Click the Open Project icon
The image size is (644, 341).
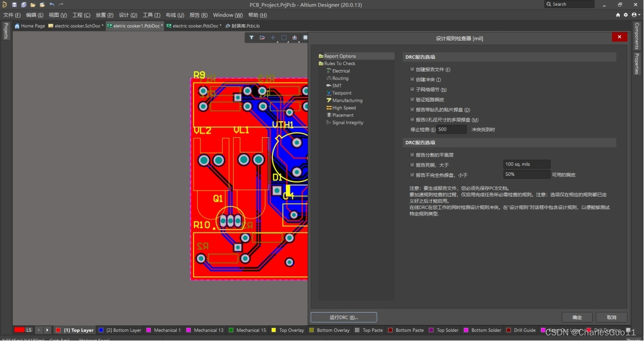click(42, 5)
